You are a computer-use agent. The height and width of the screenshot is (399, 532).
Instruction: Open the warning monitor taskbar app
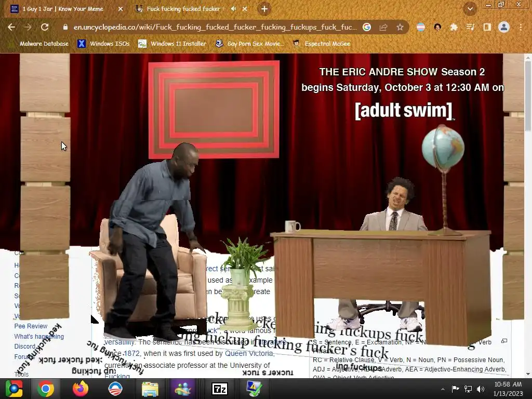254,389
